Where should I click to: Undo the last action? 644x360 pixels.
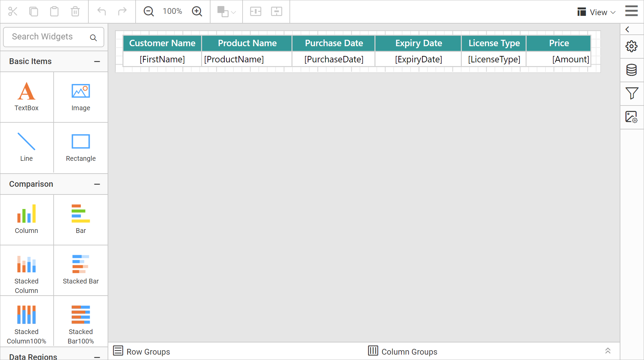tap(102, 11)
